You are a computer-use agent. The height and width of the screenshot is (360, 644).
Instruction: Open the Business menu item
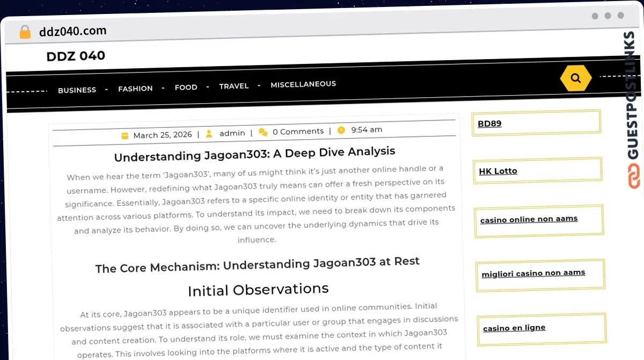tap(77, 90)
